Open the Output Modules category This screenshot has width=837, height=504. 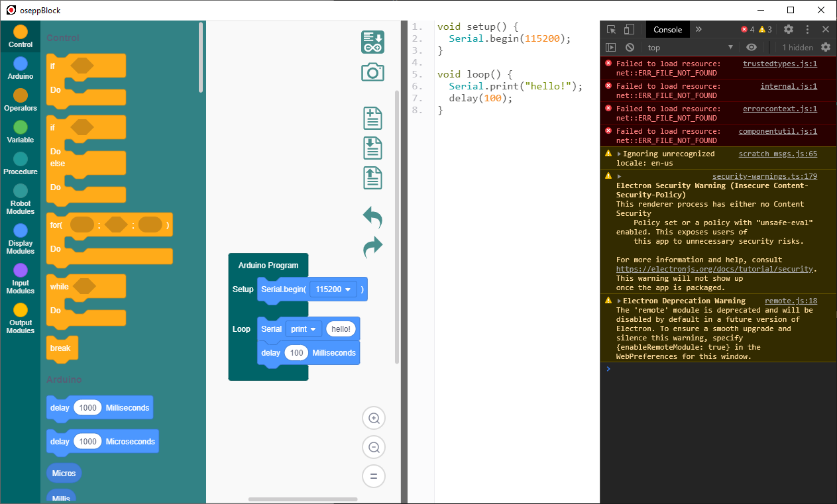[x=21, y=319]
